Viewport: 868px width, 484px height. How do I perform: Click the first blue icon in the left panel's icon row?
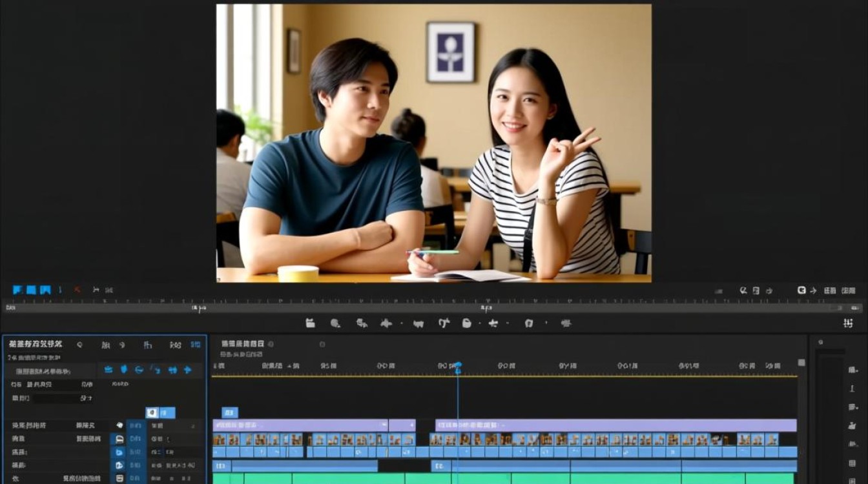tap(108, 370)
